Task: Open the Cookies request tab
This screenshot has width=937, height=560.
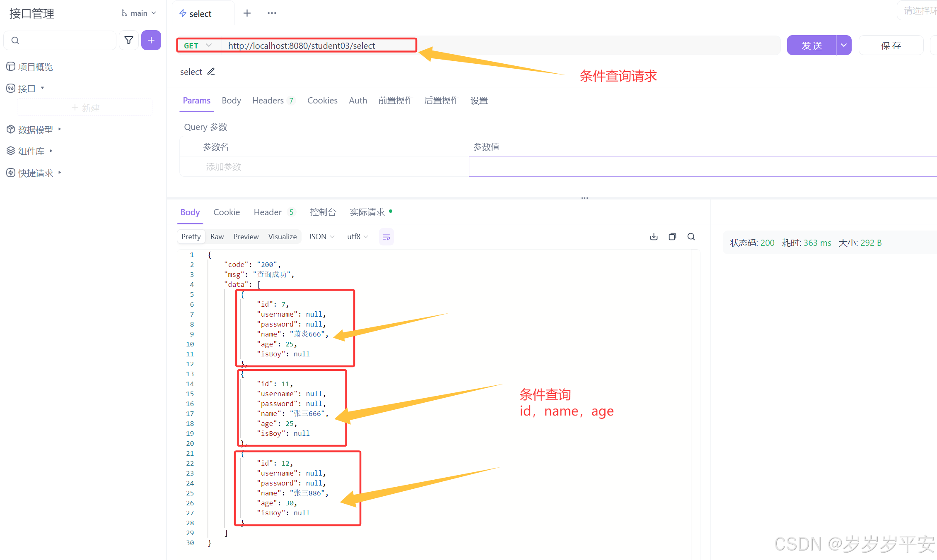Action: tap(322, 101)
